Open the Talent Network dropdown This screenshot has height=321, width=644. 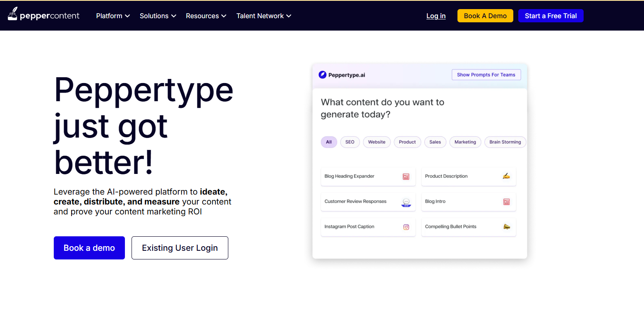[x=264, y=16]
